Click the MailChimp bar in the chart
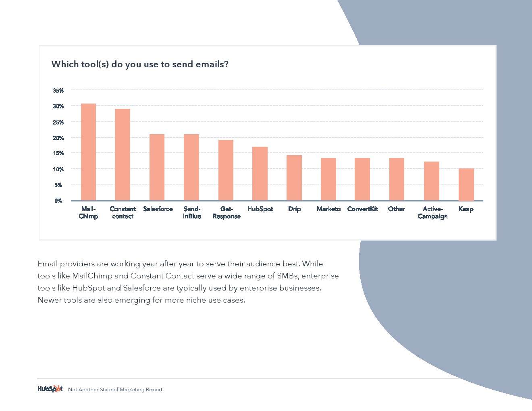The image size is (532, 411). coord(88,152)
